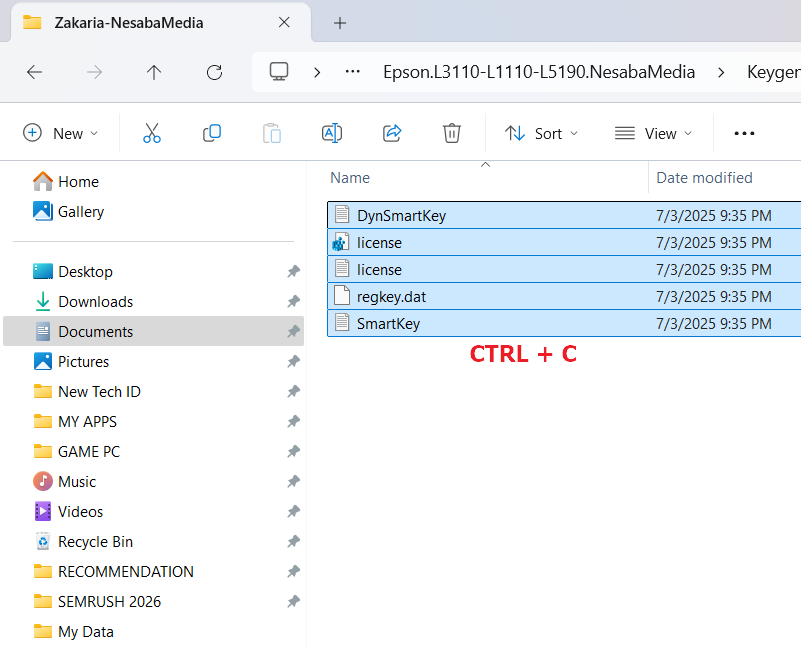Open the View layout dropdown
Viewport: 801px width, 647px height.
pos(654,132)
